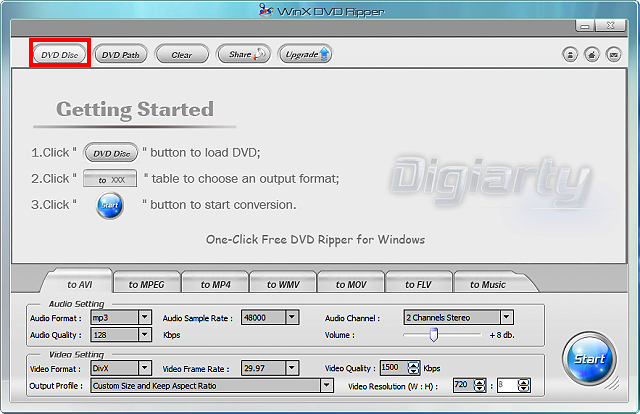
Task: Switch to the to FLV tab
Action: [x=418, y=284]
